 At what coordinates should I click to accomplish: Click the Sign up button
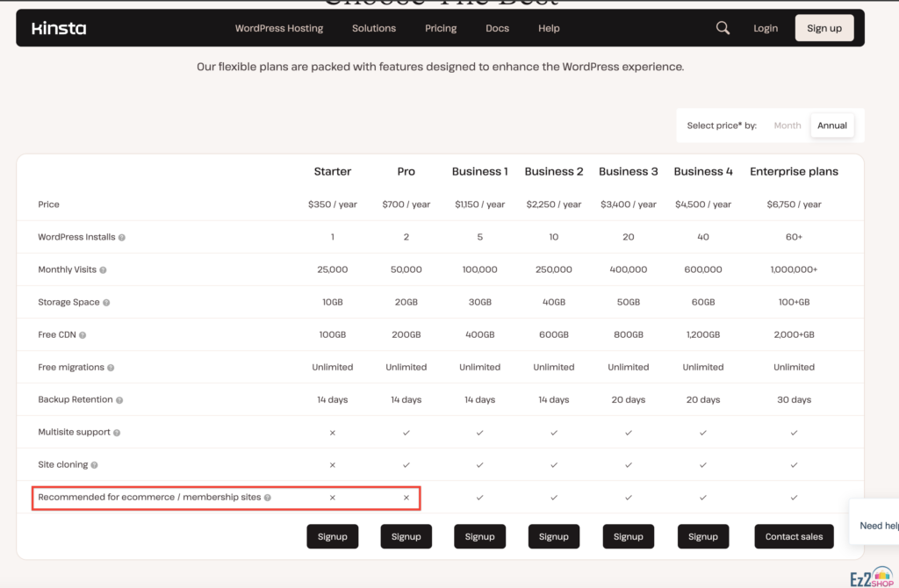(x=824, y=28)
